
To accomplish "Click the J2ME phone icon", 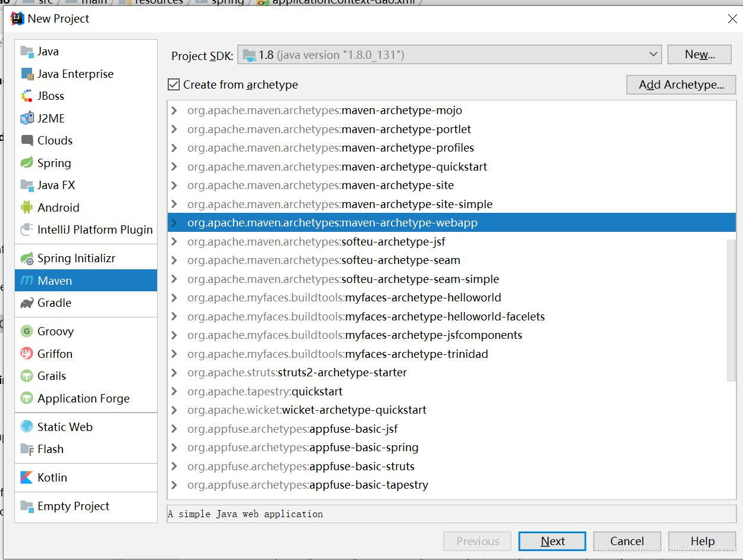I will click(27, 118).
